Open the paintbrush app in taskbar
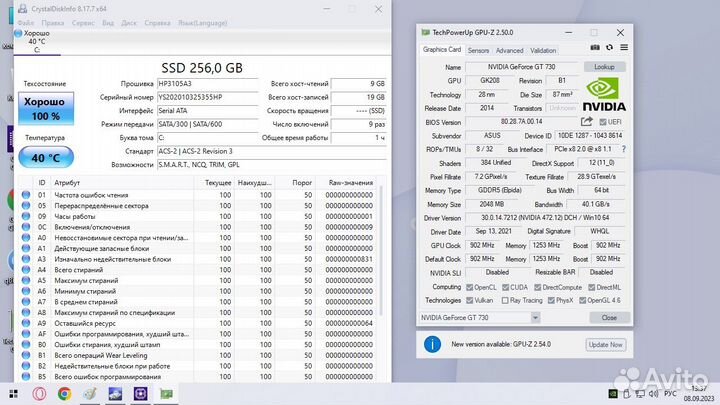This screenshot has height=405, width=720. (90, 394)
